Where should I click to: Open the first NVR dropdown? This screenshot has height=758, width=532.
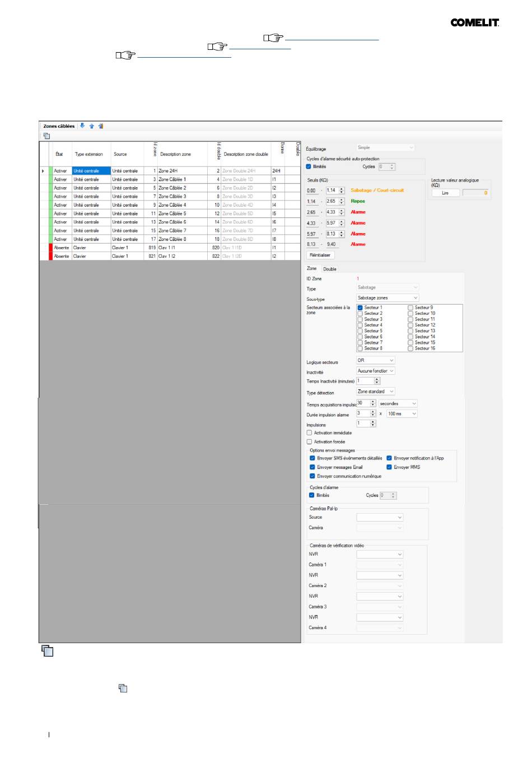[380, 554]
